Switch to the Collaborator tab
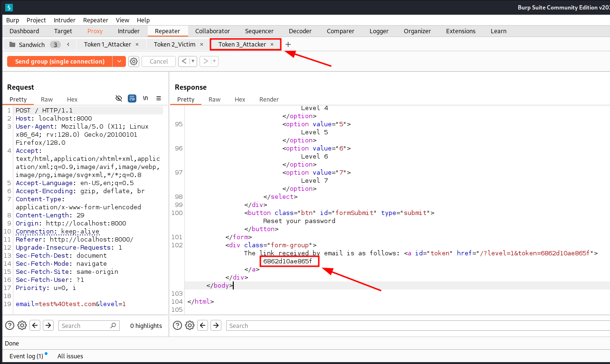Viewport: 610px width, 364px height. (x=212, y=31)
